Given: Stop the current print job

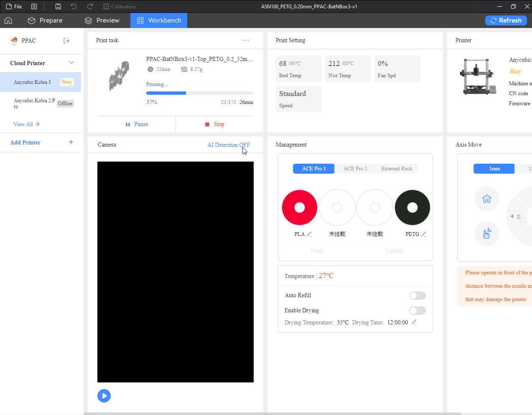Looking at the screenshot, I should pyautogui.click(x=215, y=124).
